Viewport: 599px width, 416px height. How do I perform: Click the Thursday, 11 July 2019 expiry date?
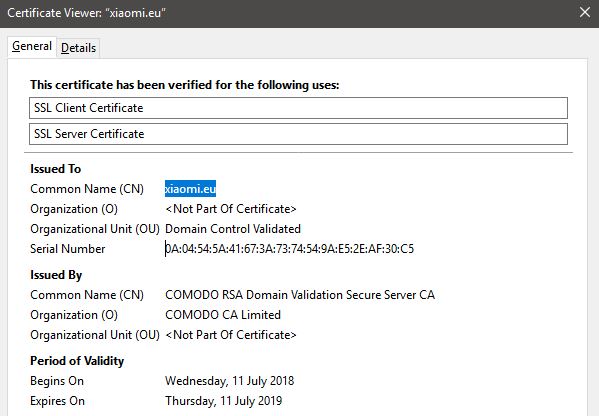(223, 401)
